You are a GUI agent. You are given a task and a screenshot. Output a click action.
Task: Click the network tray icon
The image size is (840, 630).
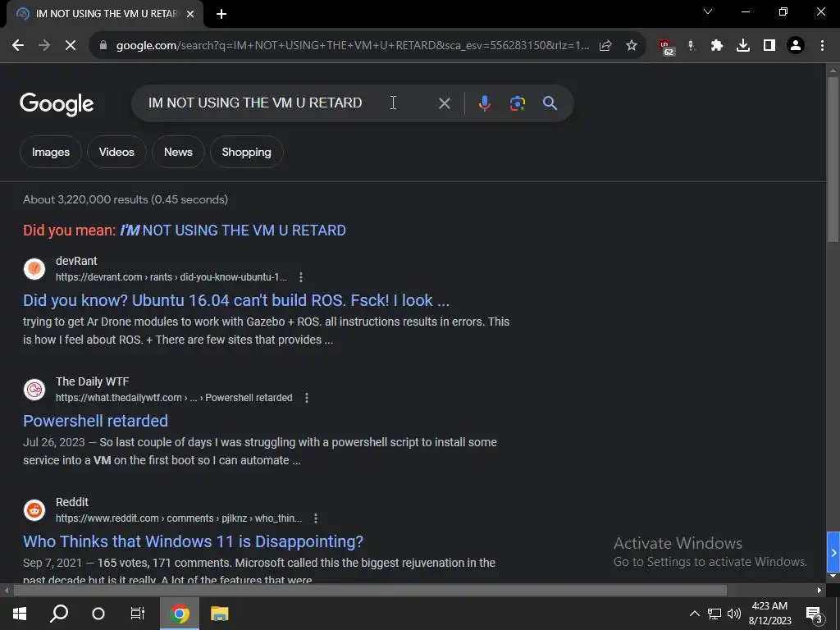click(714, 614)
